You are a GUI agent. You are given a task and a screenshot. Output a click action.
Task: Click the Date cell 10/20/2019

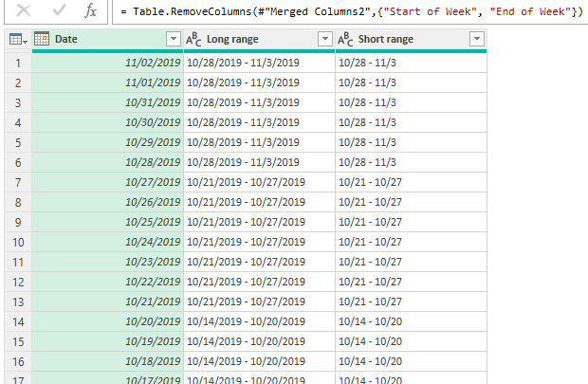tap(107, 321)
